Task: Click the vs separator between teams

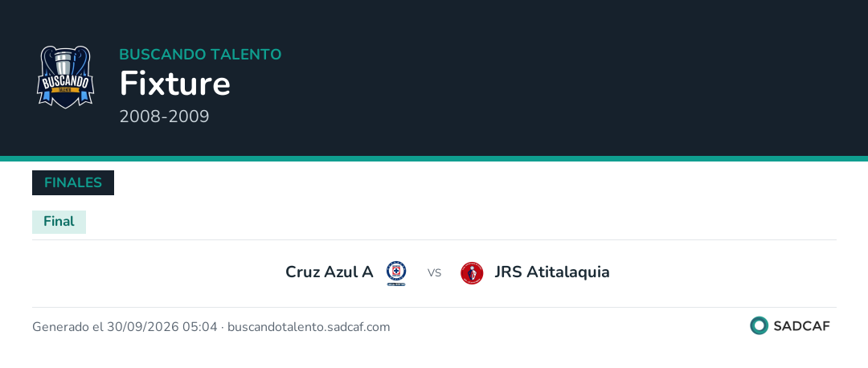Action: [434, 273]
